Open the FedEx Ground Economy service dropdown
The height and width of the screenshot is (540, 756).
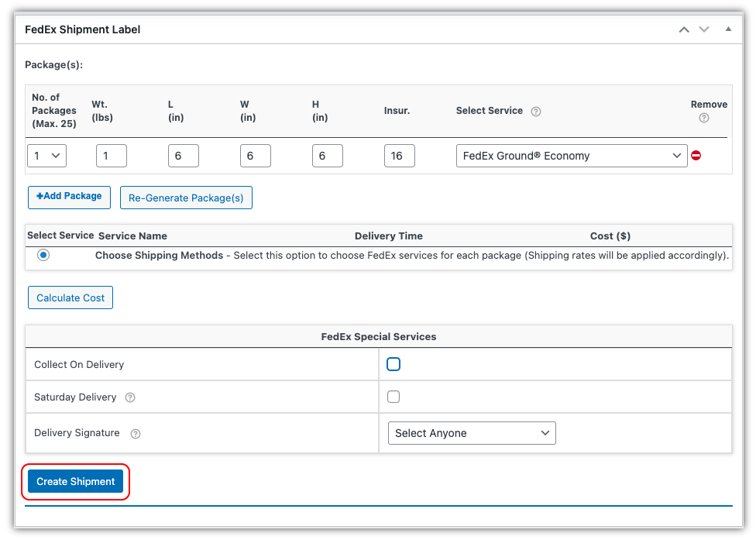(x=572, y=156)
